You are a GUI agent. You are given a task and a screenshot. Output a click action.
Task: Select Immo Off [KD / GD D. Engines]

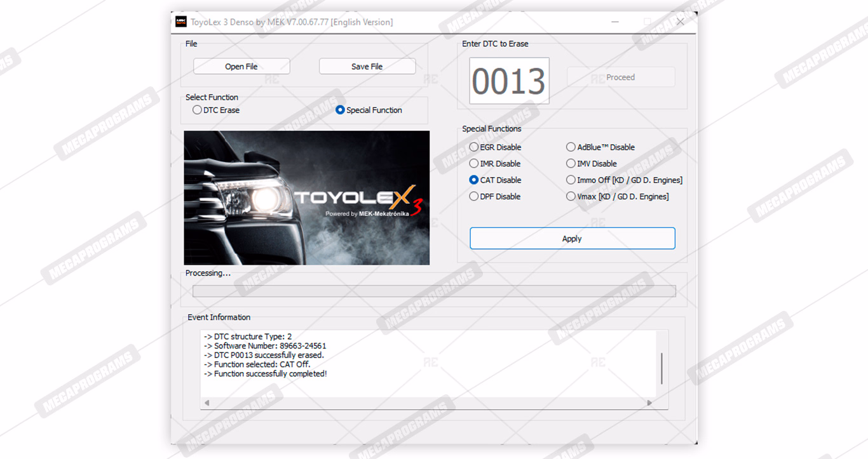tap(625, 180)
